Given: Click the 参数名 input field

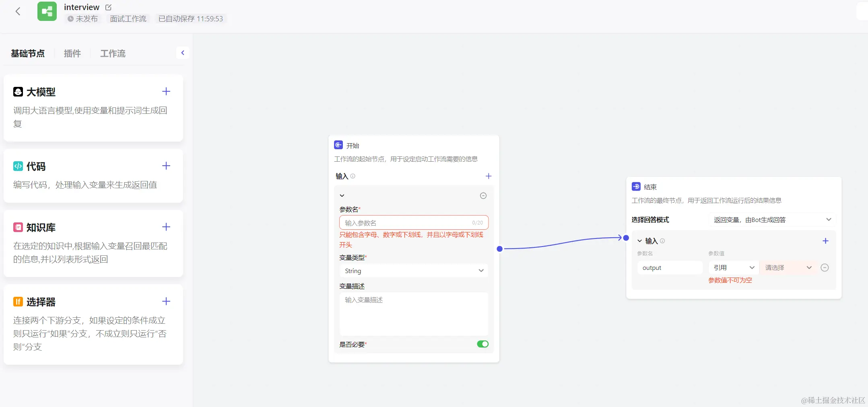Looking at the screenshot, I should pyautogui.click(x=406, y=223).
